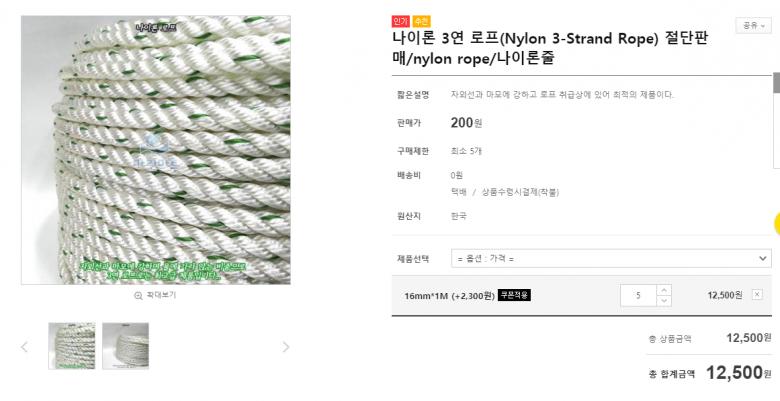
Task: Select the first rope thumbnail
Action: click(x=72, y=346)
